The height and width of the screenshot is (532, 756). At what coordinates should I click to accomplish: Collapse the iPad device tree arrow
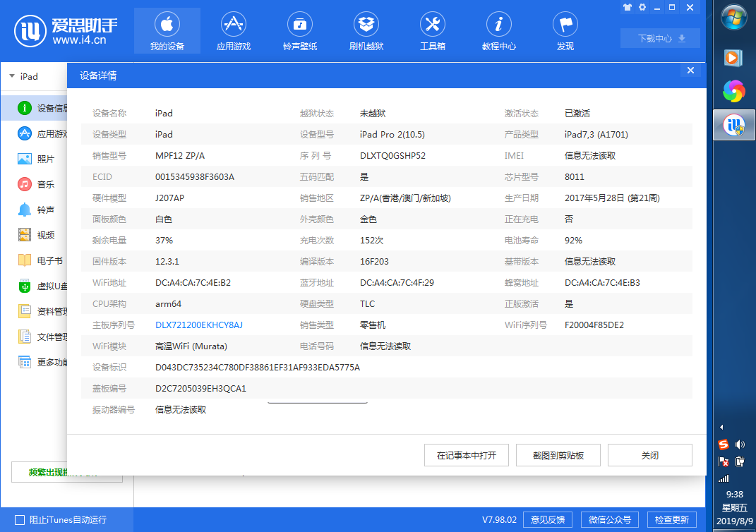tap(12, 76)
